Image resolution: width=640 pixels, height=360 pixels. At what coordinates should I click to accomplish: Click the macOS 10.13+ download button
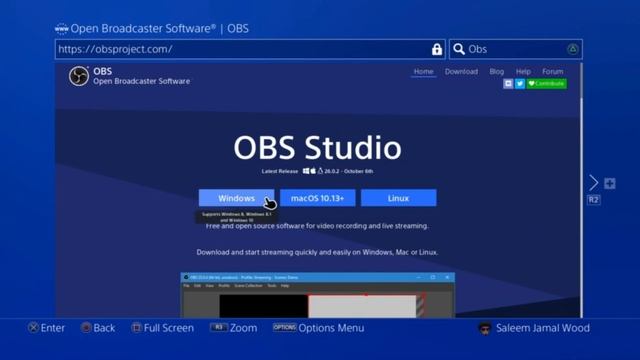click(x=318, y=198)
